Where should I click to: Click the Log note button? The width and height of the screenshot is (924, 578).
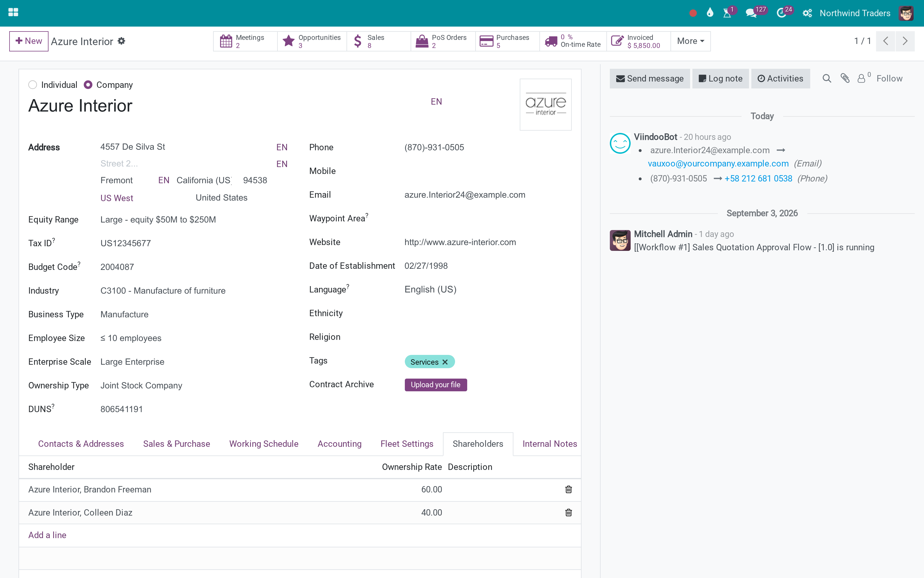(720, 78)
